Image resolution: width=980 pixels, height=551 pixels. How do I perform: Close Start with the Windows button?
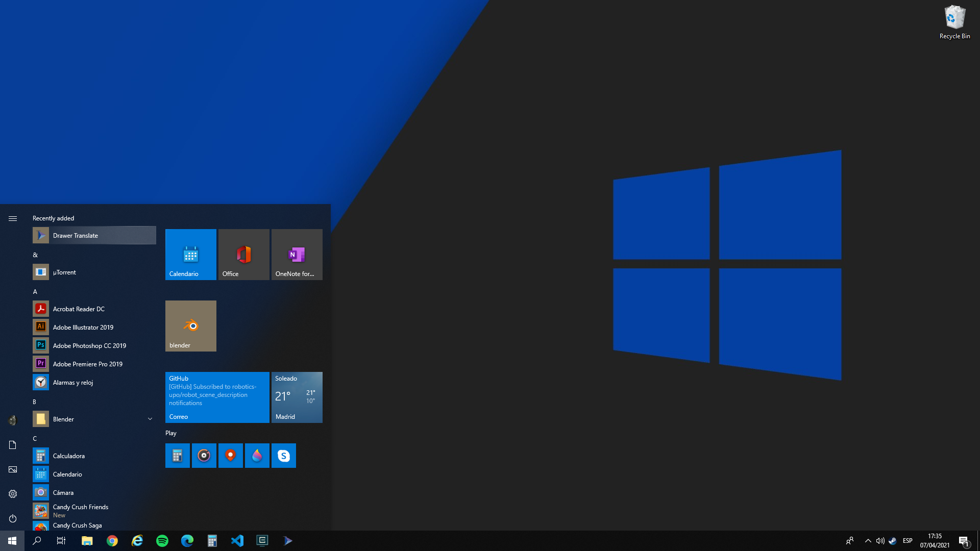coord(12,541)
